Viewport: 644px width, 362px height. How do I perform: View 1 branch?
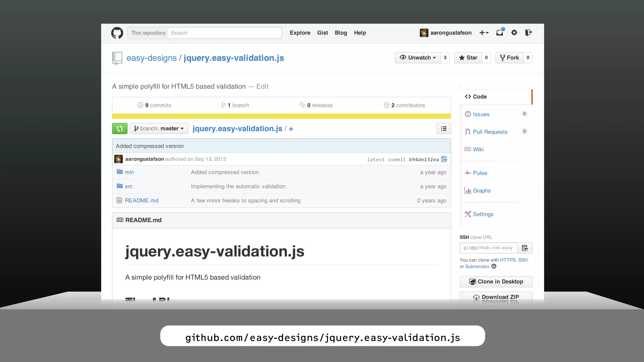(x=235, y=105)
